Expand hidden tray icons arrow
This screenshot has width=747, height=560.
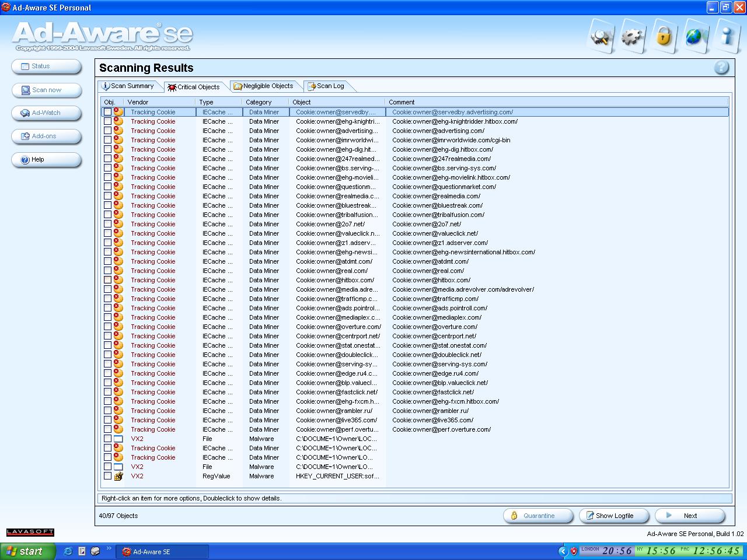click(x=563, y=551)
